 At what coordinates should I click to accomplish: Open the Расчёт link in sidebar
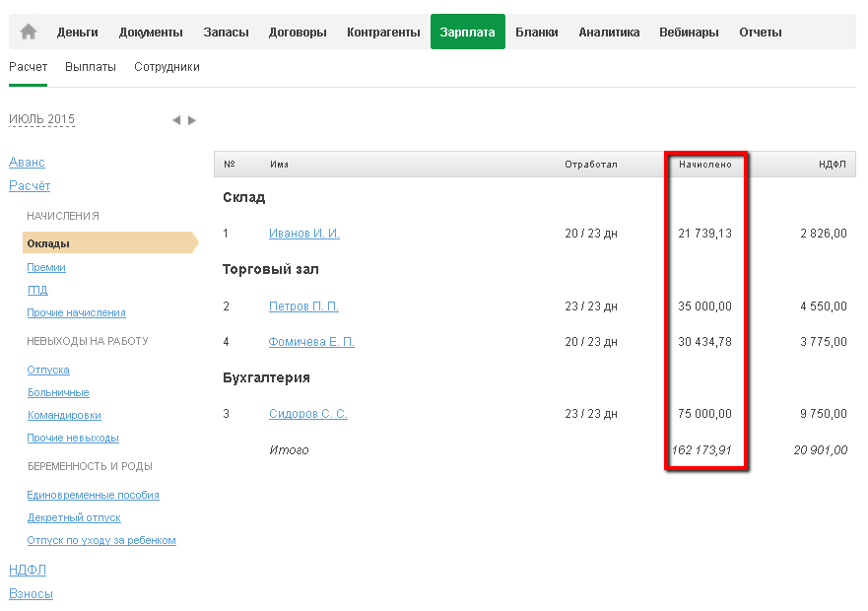point(30,186)
